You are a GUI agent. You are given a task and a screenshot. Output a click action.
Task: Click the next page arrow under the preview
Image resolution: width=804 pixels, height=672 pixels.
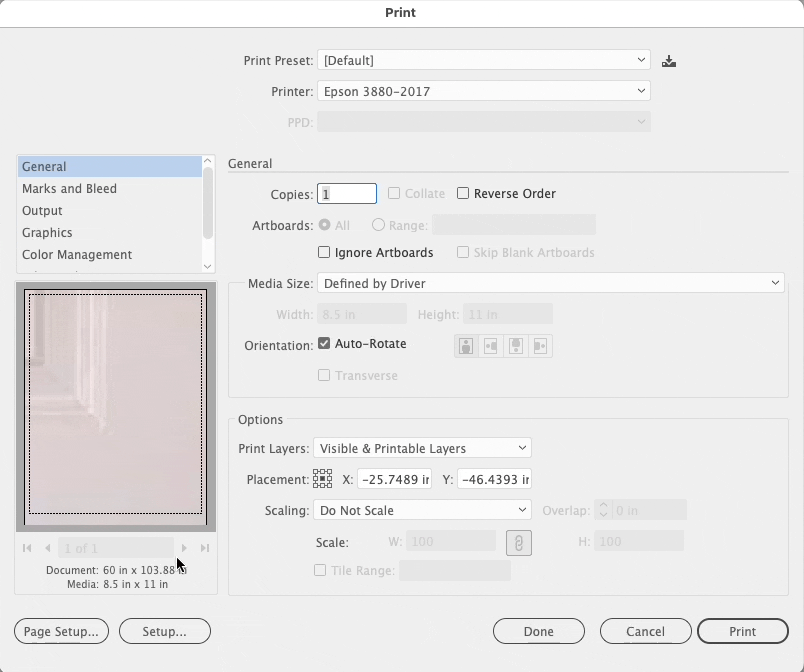pos(184,548)
